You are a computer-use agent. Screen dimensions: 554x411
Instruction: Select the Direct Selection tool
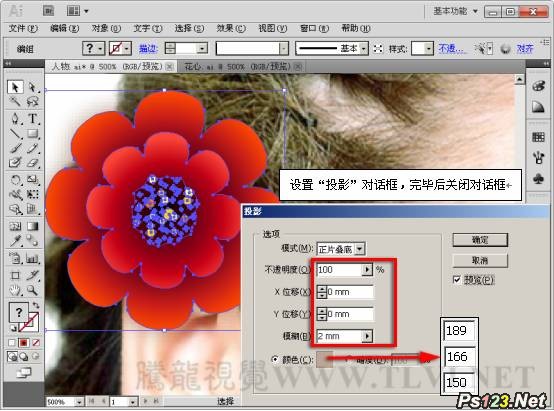click(32, 87)
